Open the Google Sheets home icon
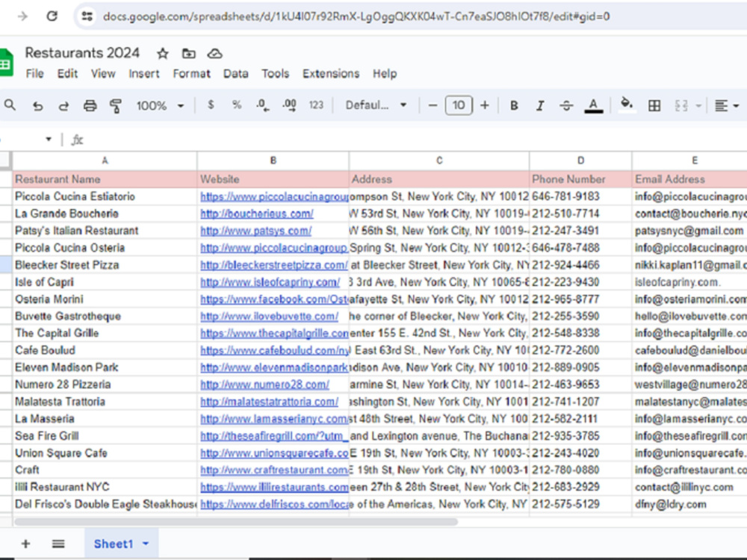 tap(6, 63)
